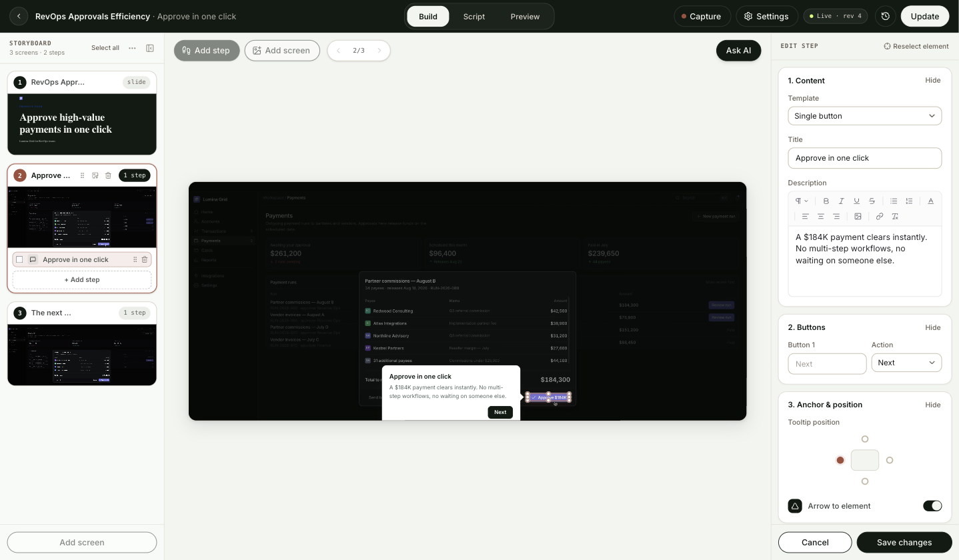Open storyboard more options ellipsis
This screenshot has width=959, height=560.
[132, 48]
